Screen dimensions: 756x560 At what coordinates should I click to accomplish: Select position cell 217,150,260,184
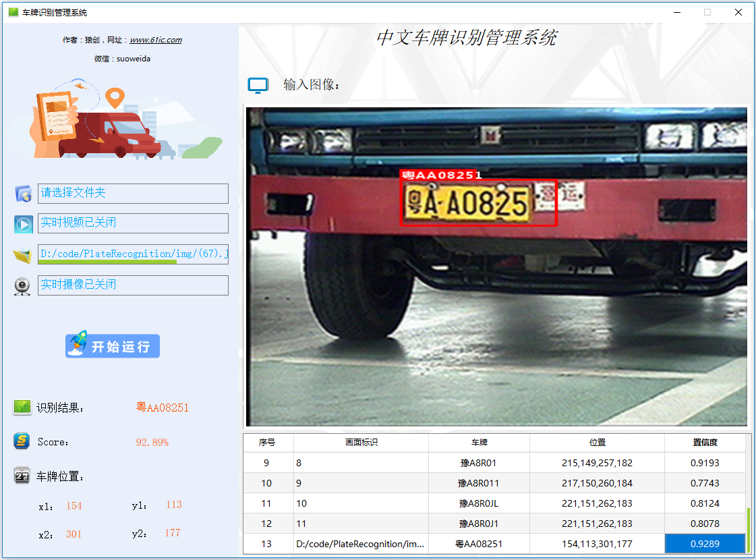[x=598, y=483]
